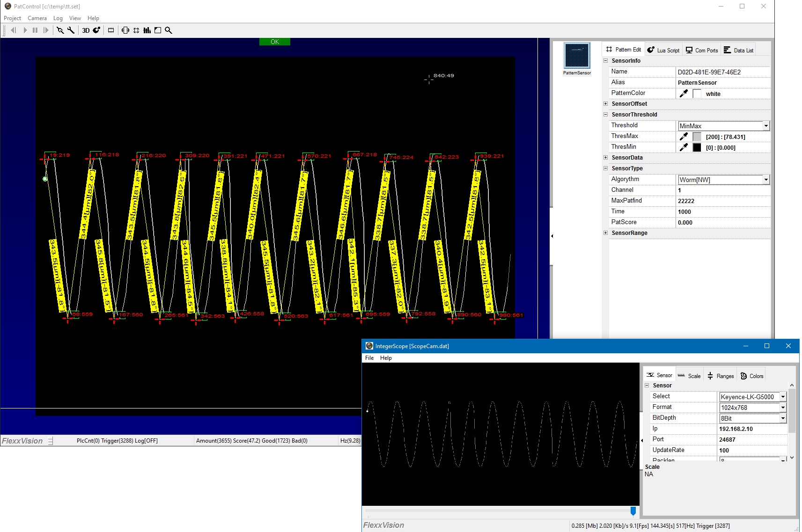Click the PatternColor eyedropper icon
The height and width of the screenshot is (532, 802).
coord(684,94)
